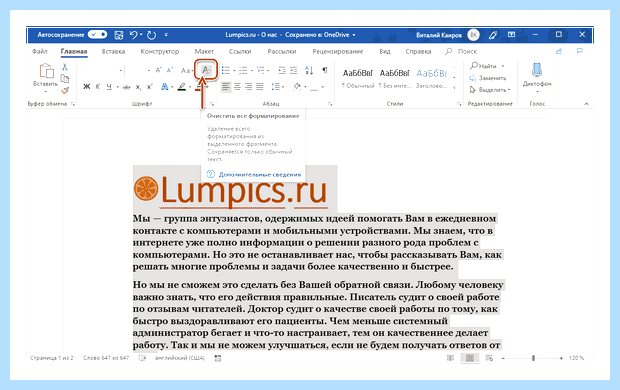The width and height of the screenshot is (620, 390).
Task: Click the Copy icon in clipboard group
Action: tap(65, 78)
